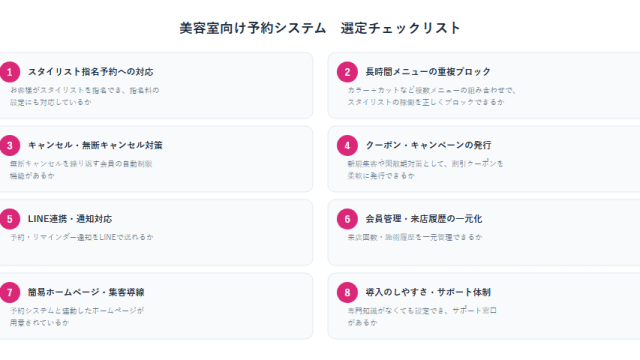Open the 簡易ホームページ・集客導線 heading
The image size is (640, 360).
click(86, 292)
